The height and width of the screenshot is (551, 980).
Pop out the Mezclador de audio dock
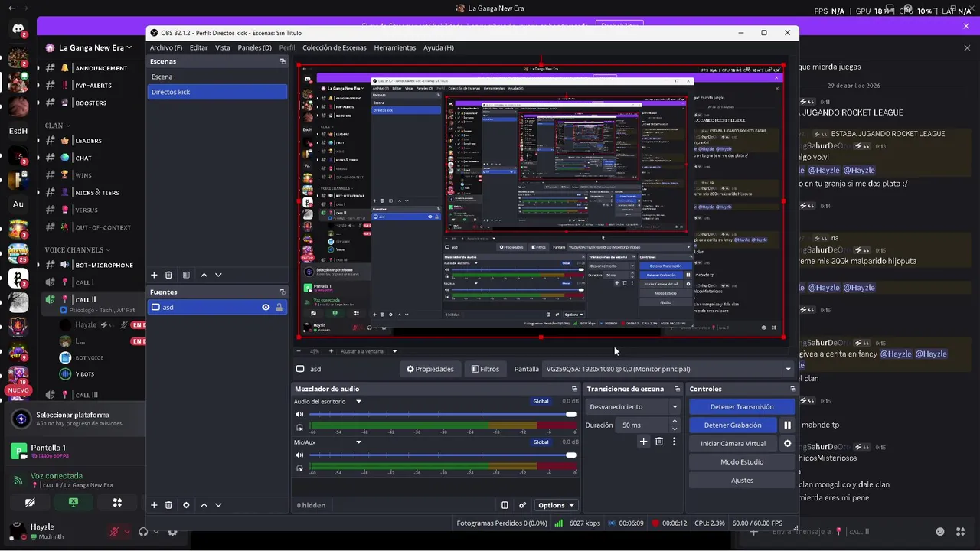[574, 389]
